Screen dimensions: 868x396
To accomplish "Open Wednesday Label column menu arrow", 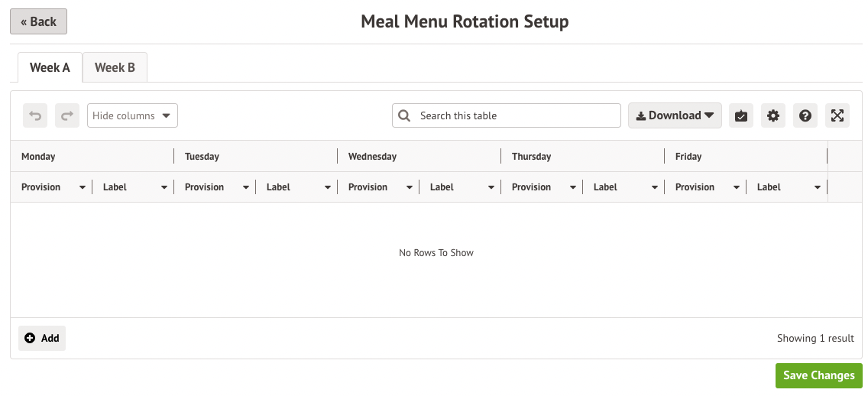I will click(x=491, y=187).
